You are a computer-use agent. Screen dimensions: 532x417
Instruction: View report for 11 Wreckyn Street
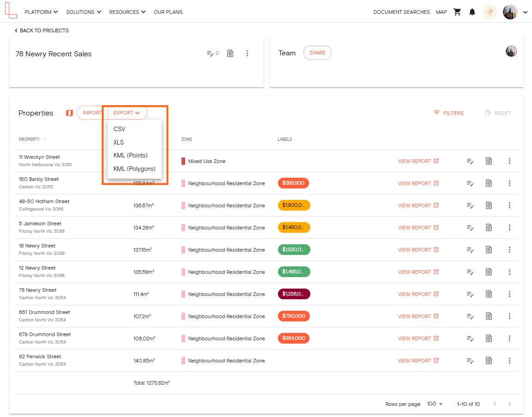coord(418,161)
